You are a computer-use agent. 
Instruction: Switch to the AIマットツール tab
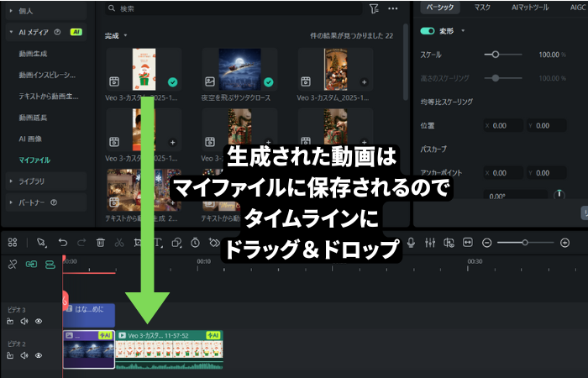530,7
